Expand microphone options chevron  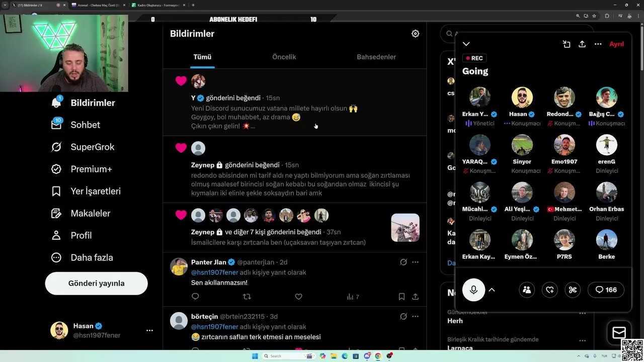point(492,290)
